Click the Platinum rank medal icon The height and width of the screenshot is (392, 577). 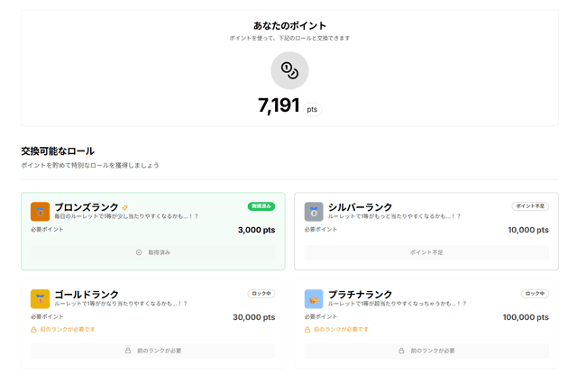pyautogui.click(x=314, y=298)
